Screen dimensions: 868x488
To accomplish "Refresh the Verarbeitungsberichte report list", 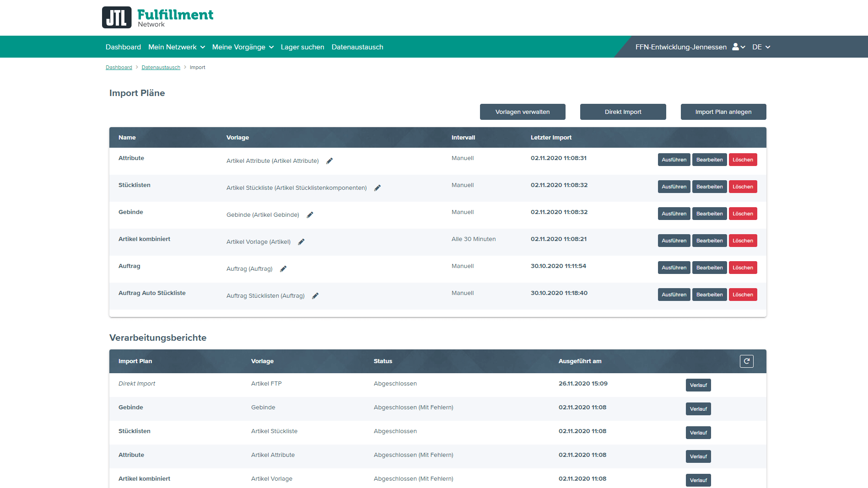I will [746, 361].
